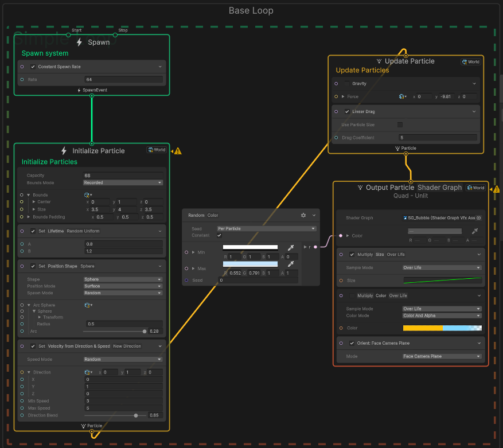Viewport: 503px width, 448px height.
Task: Click the Shader Graph object picker icon
Action: point(479,218)
